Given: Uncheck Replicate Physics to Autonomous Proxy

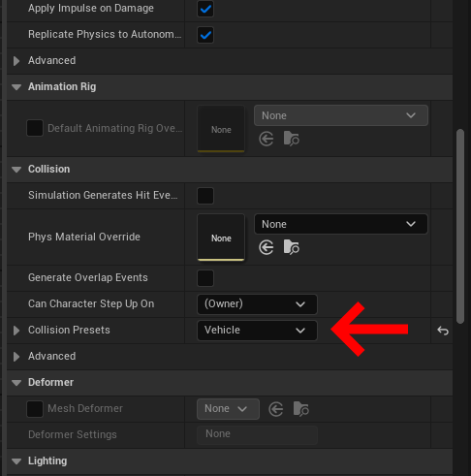Looking at the screenshot, I should (205, 35).
